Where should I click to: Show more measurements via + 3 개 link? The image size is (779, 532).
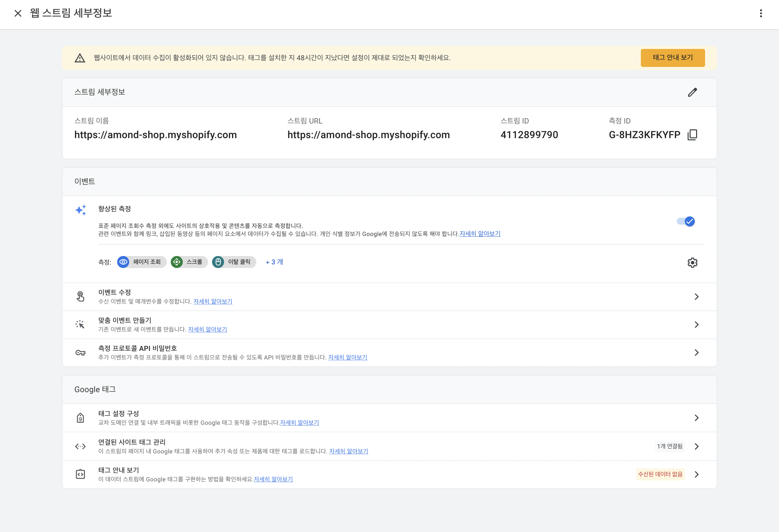274,262
